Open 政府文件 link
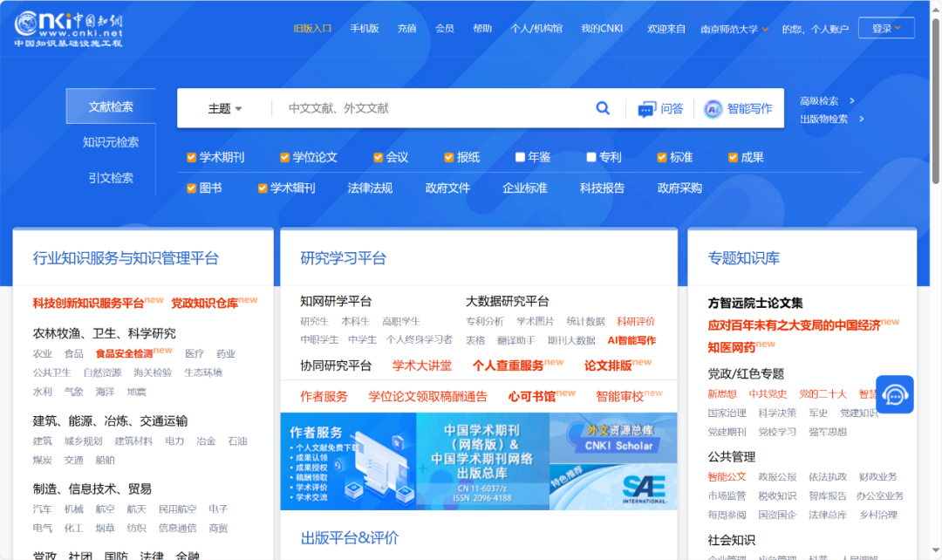942x560 pixels. 447,188
